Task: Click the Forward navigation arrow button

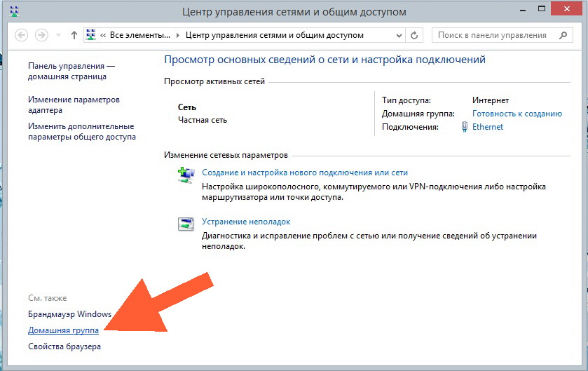Action: tap(42, 35)
